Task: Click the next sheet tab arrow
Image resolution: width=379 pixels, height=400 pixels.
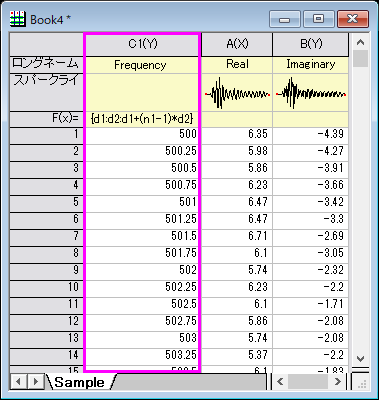Action: (35, 382)
